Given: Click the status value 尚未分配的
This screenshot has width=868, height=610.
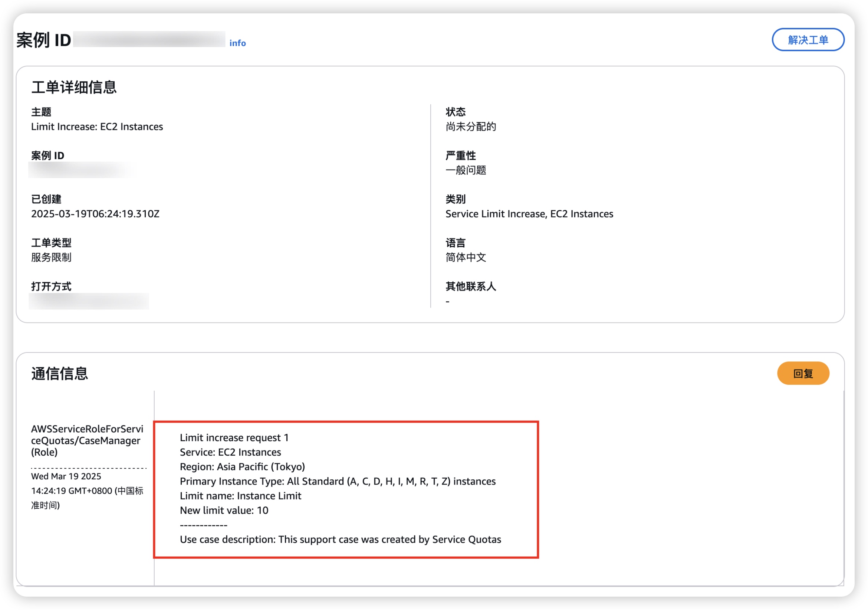Looking at the screenshot, I should point(470,127).
